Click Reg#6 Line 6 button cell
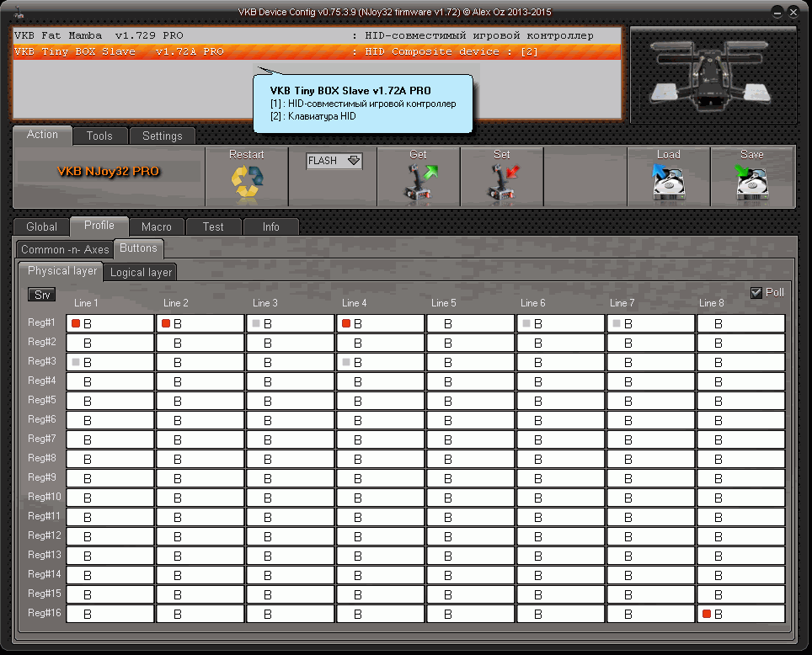The width and height of the screenshot is (812, 655). (561, 420)
